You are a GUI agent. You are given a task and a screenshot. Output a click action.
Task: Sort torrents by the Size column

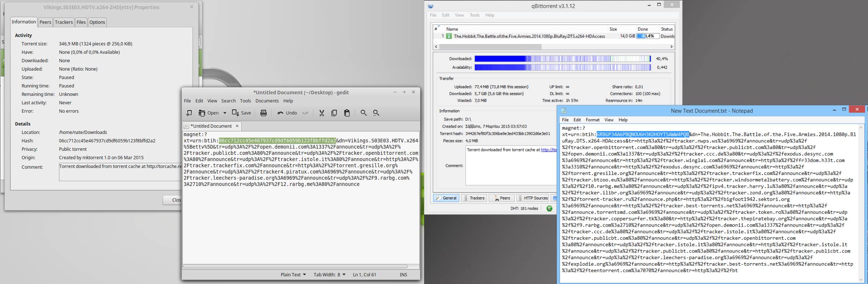pyautogui.click(x=621, y=29)
